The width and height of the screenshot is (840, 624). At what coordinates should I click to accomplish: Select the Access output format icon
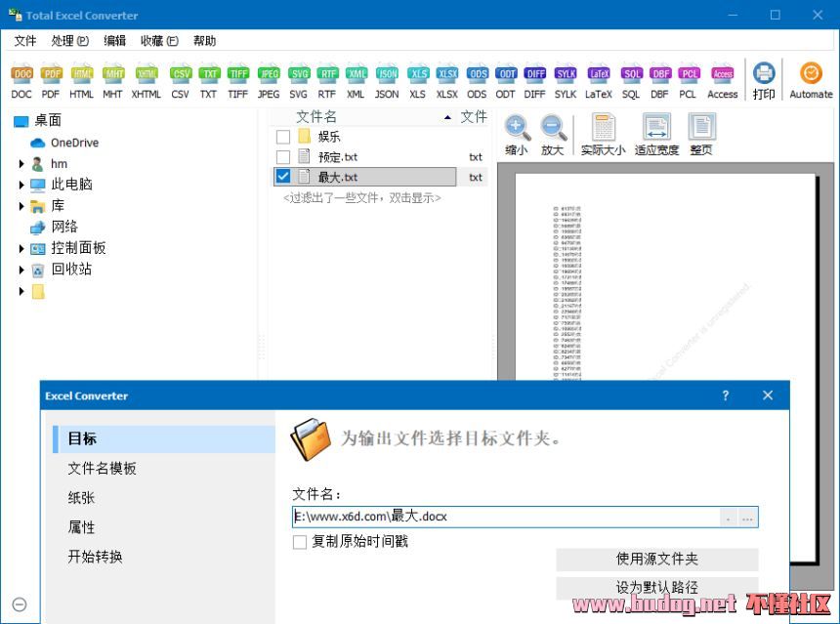[723, 73]
